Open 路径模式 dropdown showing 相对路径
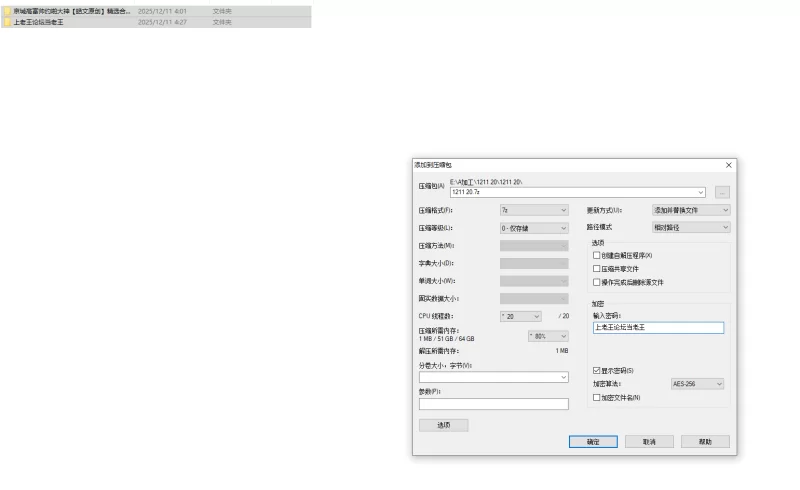 click(x=691, y=228)
